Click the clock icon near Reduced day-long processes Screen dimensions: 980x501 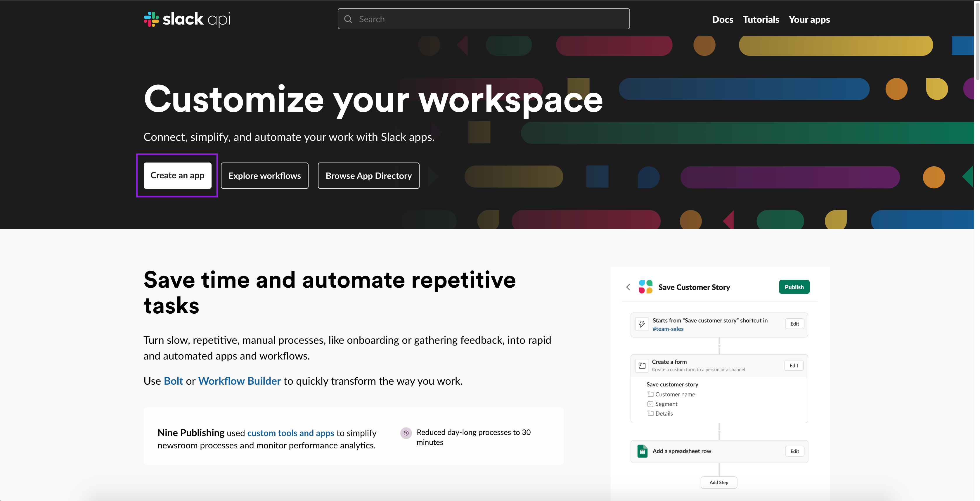tap(406, 433)
